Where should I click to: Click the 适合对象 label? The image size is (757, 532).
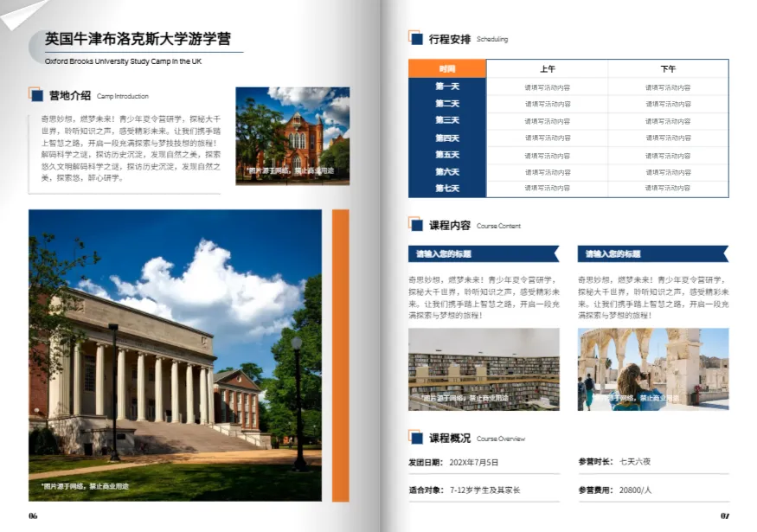[x=426, y=490]
